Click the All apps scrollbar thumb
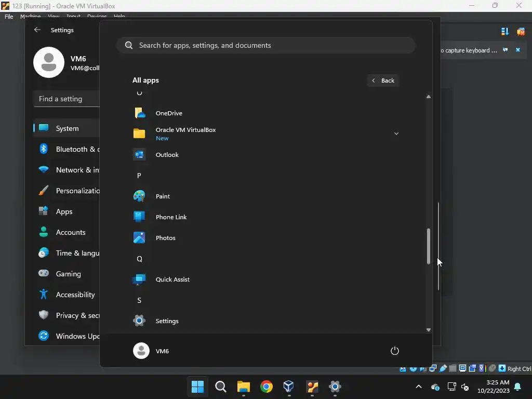The image size is (532, 399). click(429, 246)
